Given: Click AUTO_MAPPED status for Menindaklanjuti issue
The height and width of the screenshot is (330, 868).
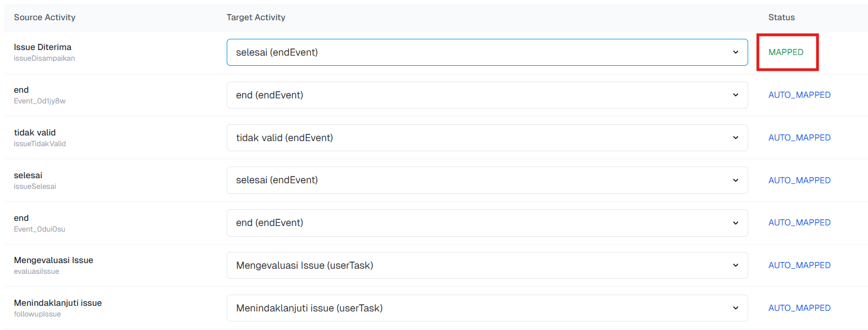Looking at the screenshot, I should click(799, 308).
